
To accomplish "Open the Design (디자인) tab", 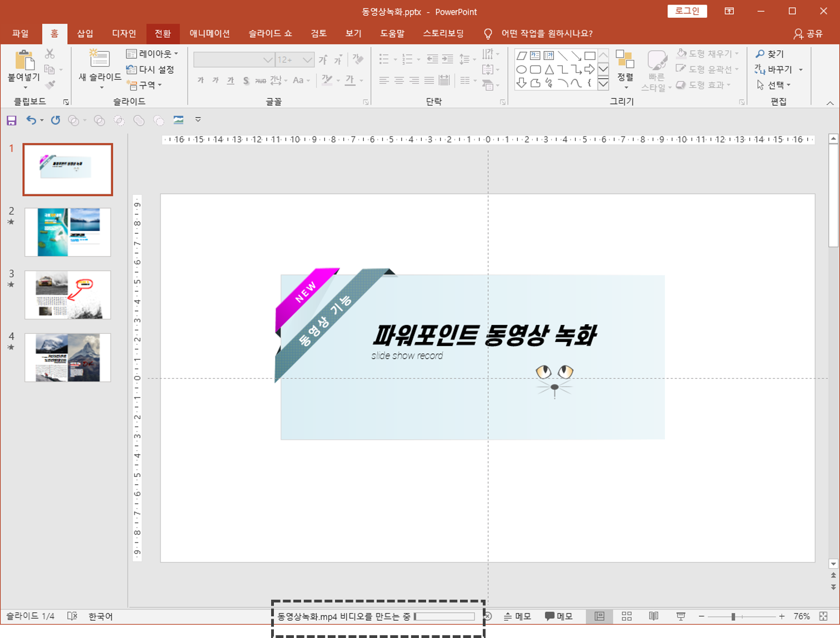I will point(124,34).
